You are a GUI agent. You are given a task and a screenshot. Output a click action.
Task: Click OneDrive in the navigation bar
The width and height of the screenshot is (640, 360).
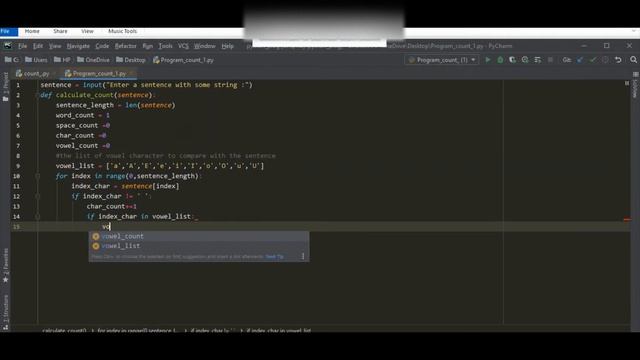tap(93, 60)
